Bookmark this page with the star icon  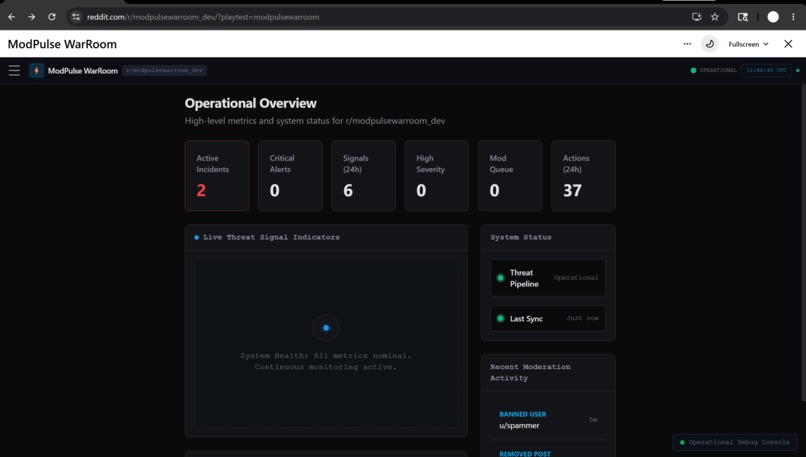point(715,17)
